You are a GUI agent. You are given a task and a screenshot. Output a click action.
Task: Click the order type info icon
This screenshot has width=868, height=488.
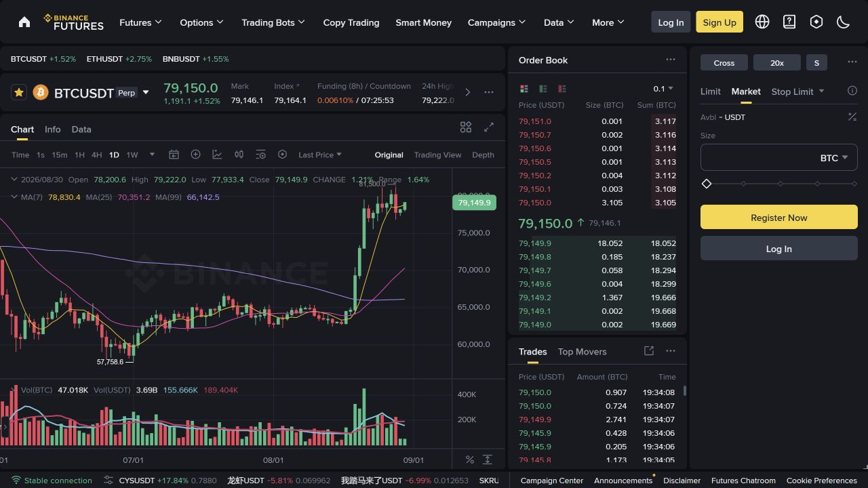click(x=852, y=91)
